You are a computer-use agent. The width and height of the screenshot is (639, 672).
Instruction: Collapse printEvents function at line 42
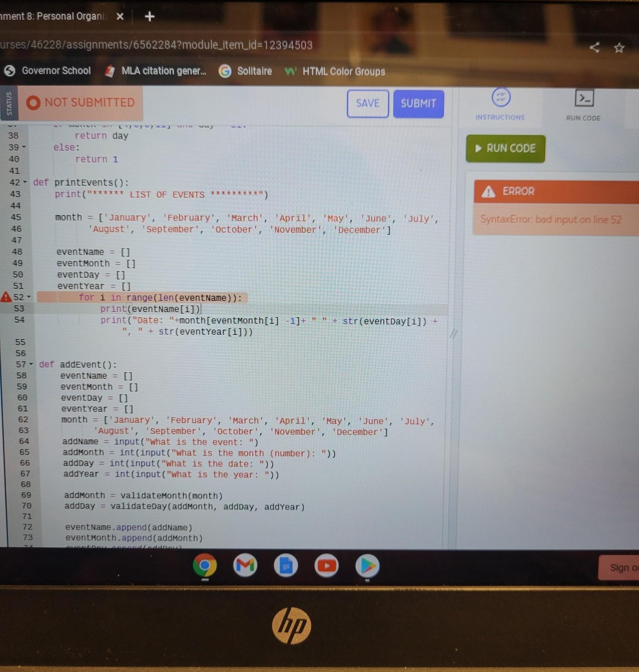(25, 182)
